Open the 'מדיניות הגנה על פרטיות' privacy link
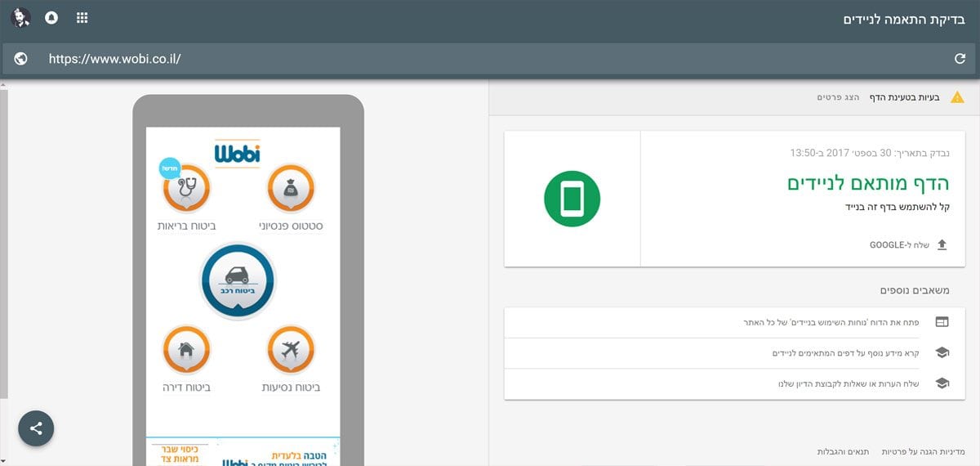This screenshot has height=466, width=980. [924, 451]
